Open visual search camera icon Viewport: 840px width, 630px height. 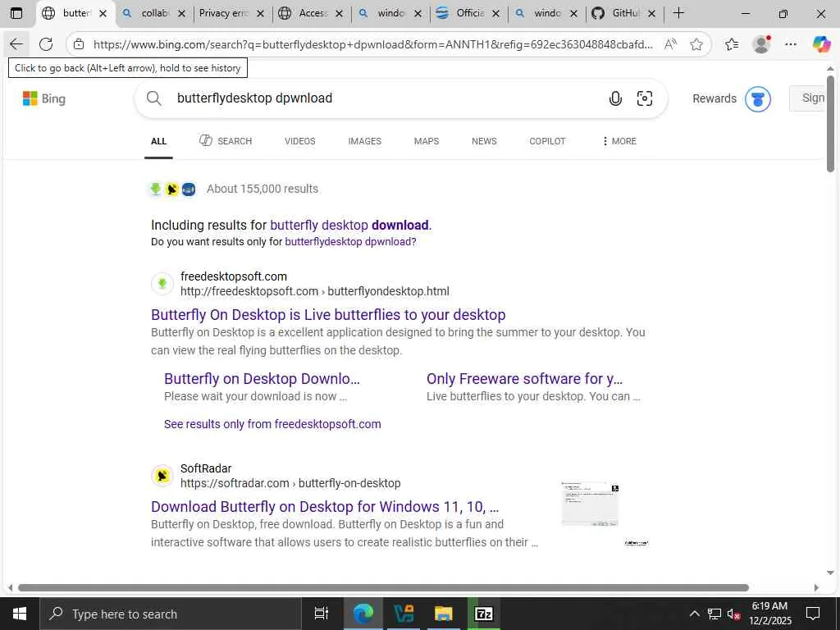tap(645, 98)
